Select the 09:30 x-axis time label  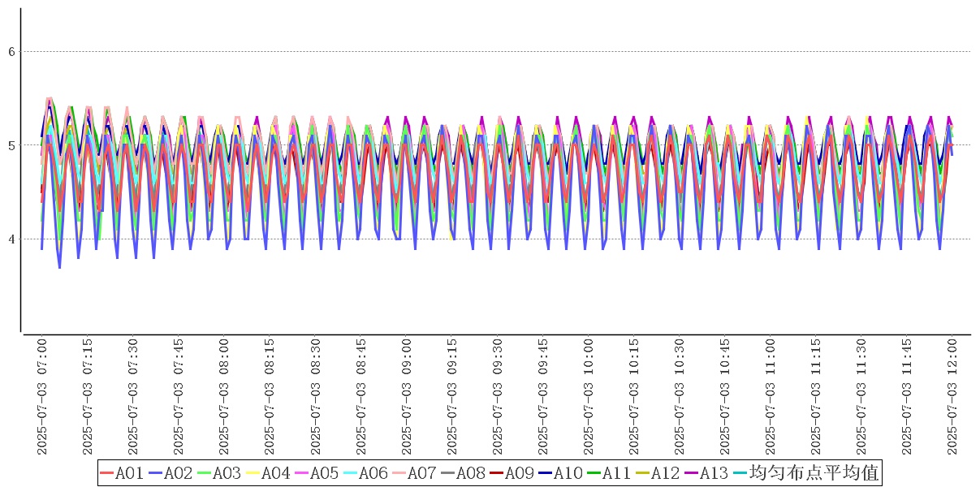coord(497,397)
